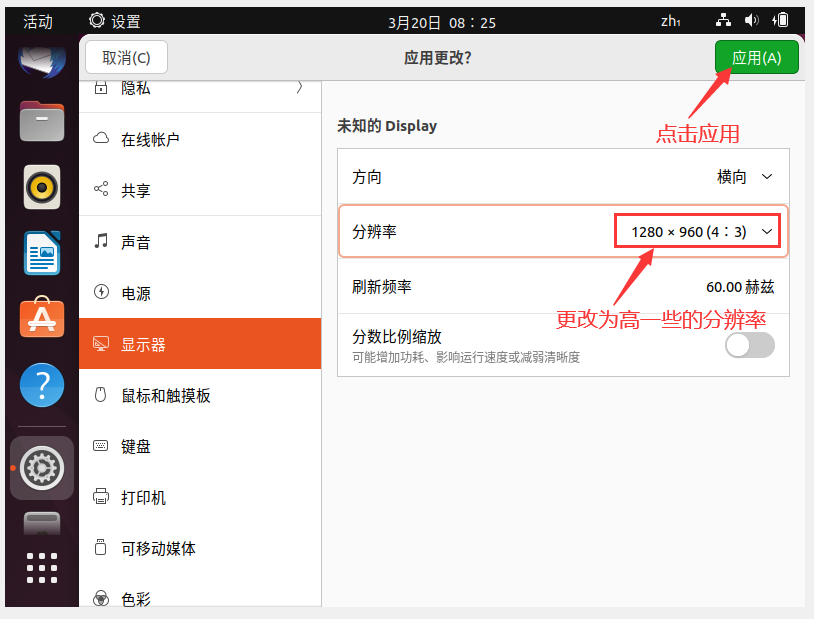Image resolution: width=814 pixels, height=619 pixels.
Task: Open the Help question mark icon
Action: tap(42, 385)
